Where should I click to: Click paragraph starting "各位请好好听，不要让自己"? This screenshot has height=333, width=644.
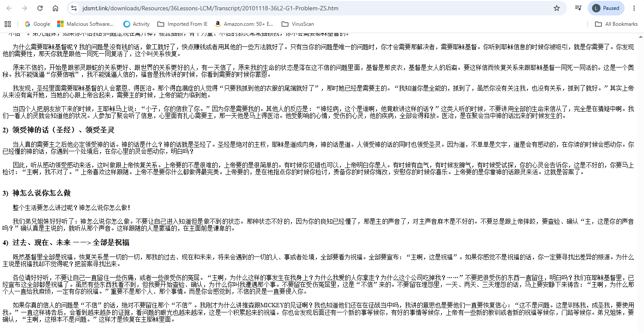tap(318, 284)
